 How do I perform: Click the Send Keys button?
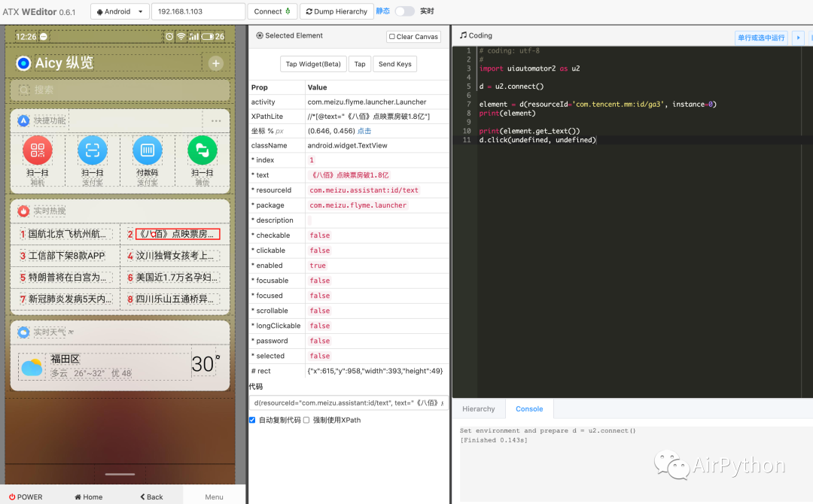click(395, 64)
